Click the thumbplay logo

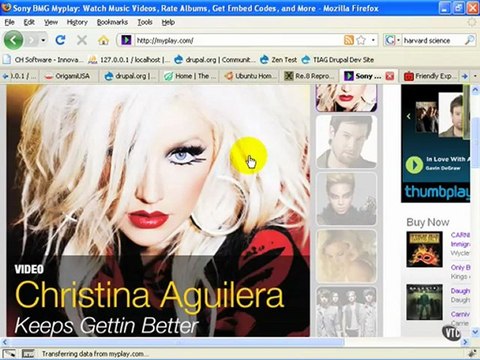coord(437,192)
